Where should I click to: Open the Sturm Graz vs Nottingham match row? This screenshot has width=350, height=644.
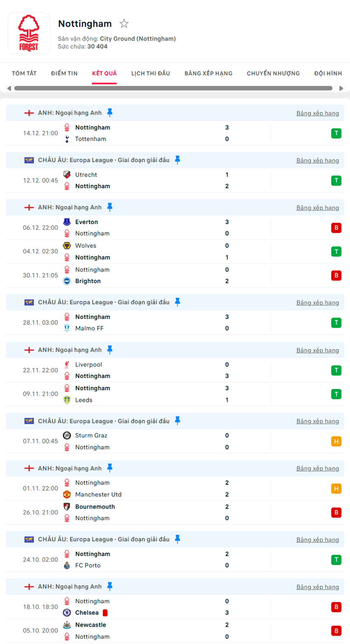[x=165, y=442]
